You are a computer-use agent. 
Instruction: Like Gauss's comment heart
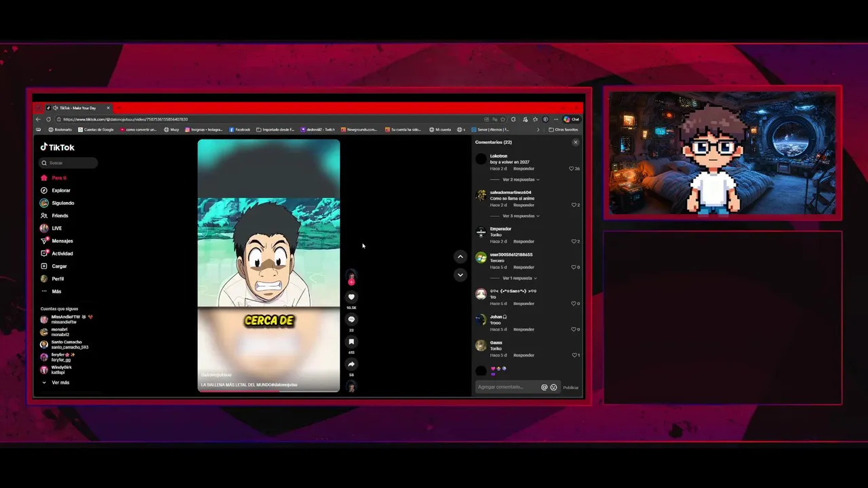[574, 355]
